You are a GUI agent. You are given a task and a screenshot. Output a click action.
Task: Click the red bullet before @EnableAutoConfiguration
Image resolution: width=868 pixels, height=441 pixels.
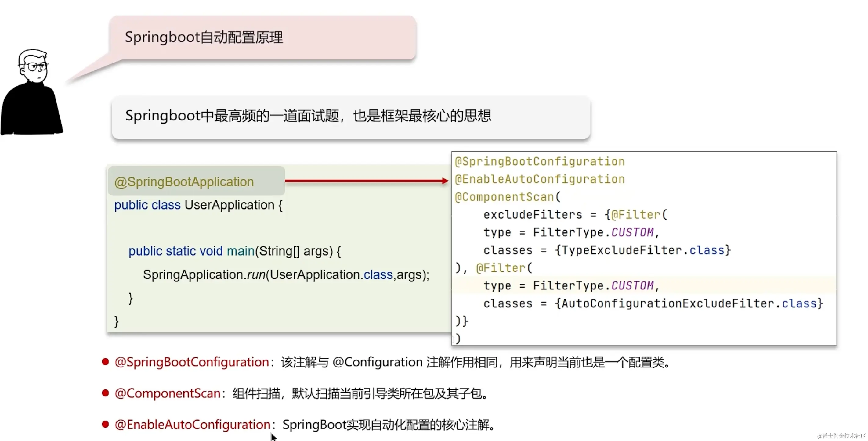tap(106, 424)
